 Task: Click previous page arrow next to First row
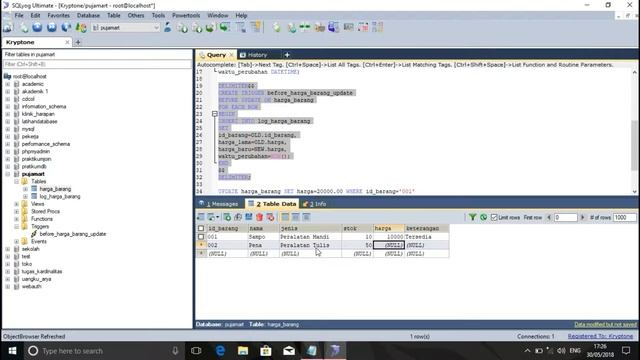(x=549, y=217)
